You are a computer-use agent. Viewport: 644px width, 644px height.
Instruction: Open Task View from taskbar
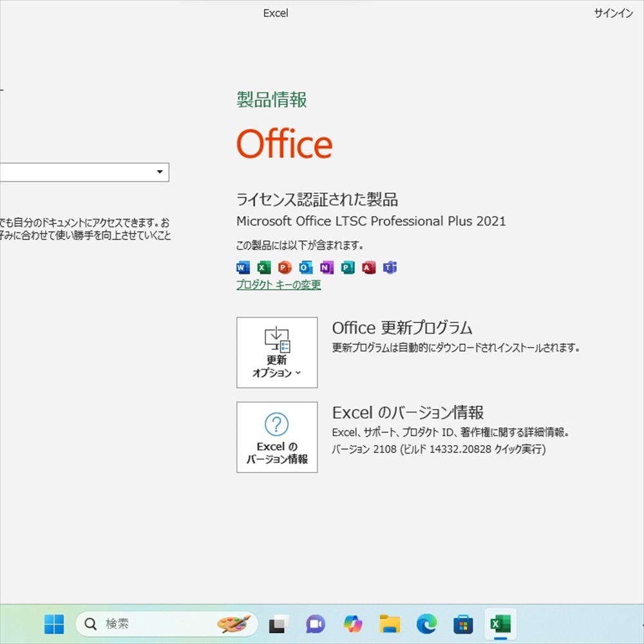pyautogui.click(x=278, y=624)
